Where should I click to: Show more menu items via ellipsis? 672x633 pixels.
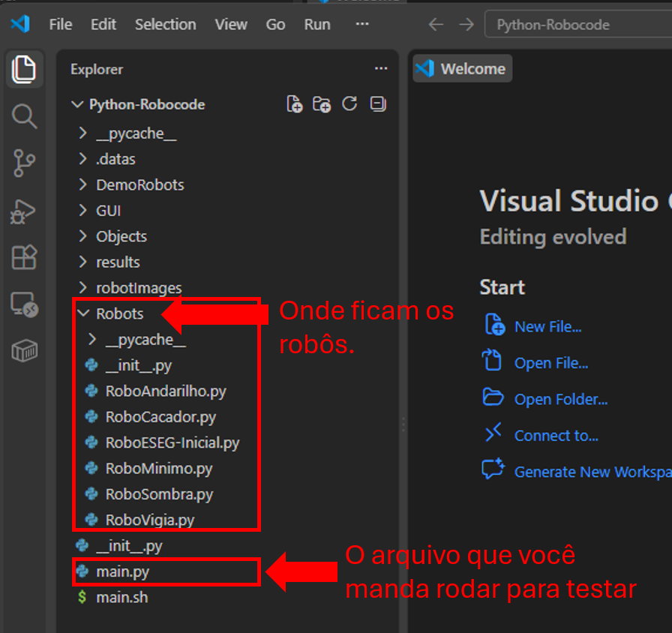[362, 24]
